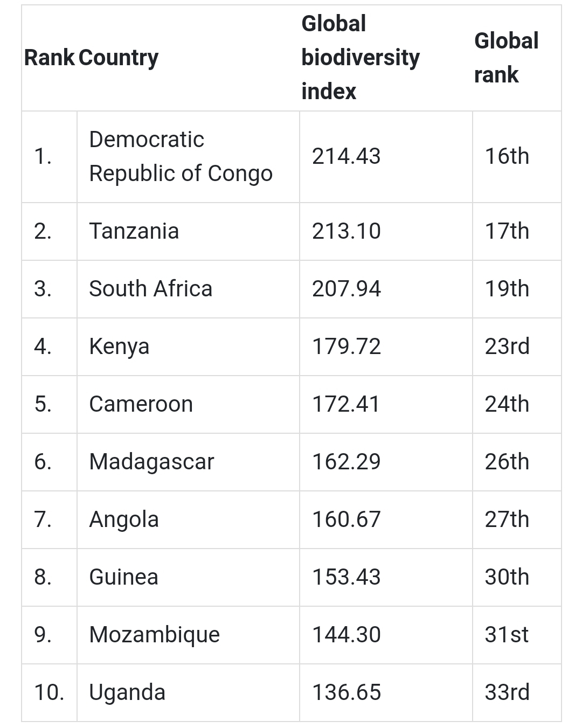Select the Madagascar country cell
This screenshot has height=728, width=582.
[151, 462]
